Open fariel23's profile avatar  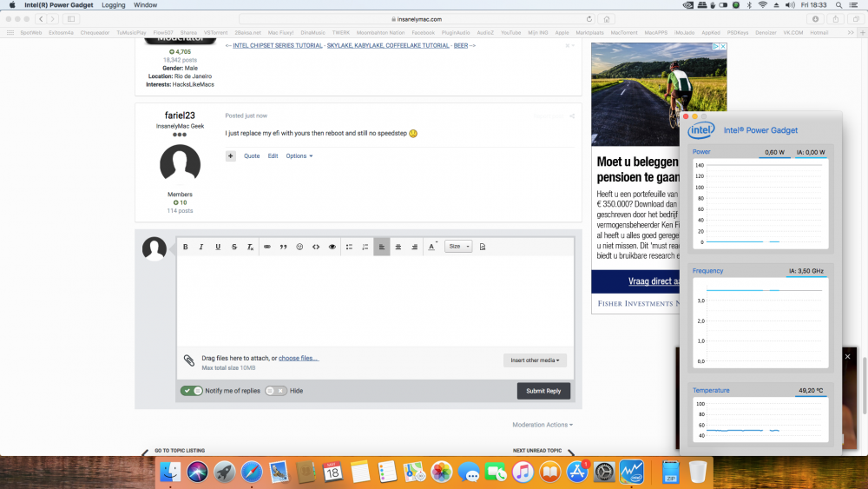coord(180,164)
